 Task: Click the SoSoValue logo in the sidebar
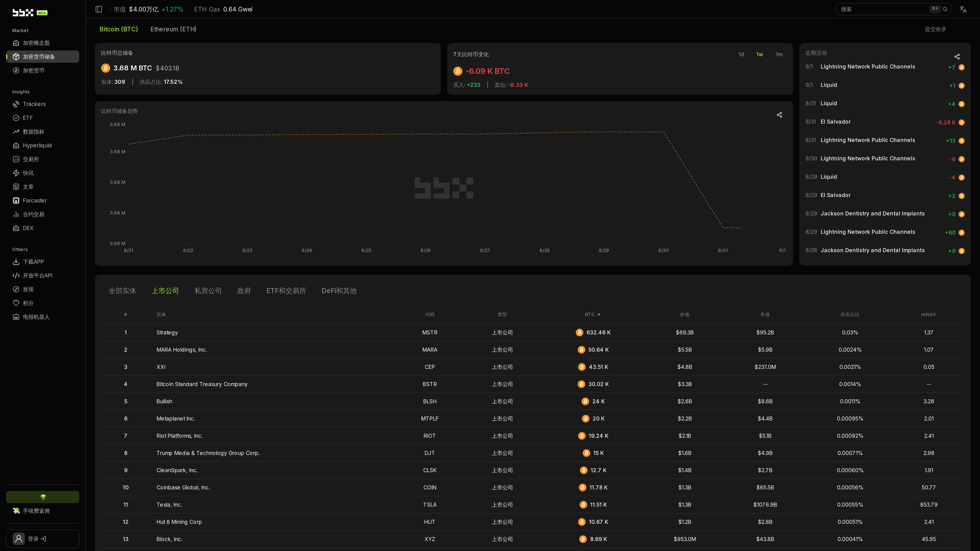[x=23, y=13]
